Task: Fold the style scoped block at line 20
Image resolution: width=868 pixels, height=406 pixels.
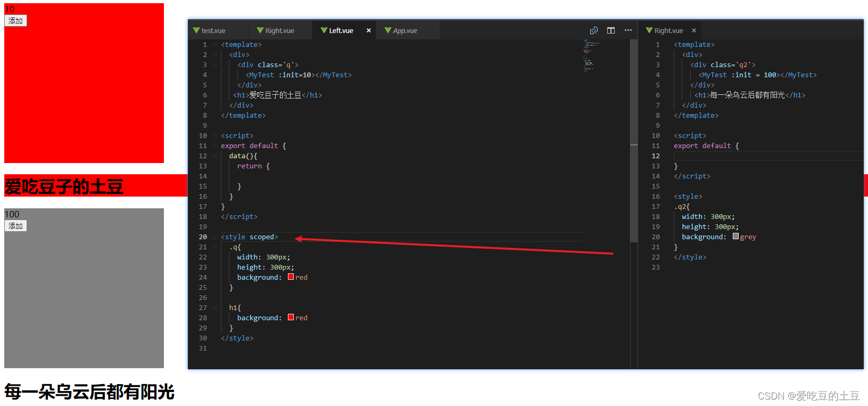Action: pos(215,237)
